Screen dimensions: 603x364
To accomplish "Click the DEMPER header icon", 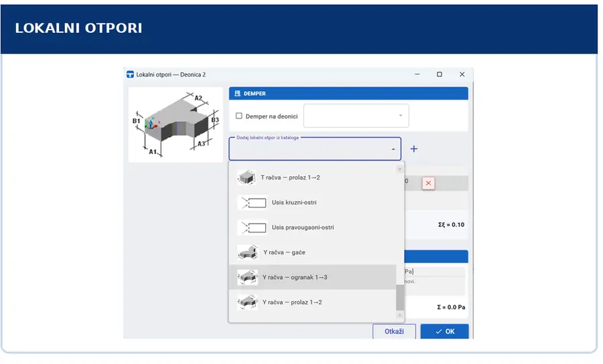I will [x=237, y=93].
